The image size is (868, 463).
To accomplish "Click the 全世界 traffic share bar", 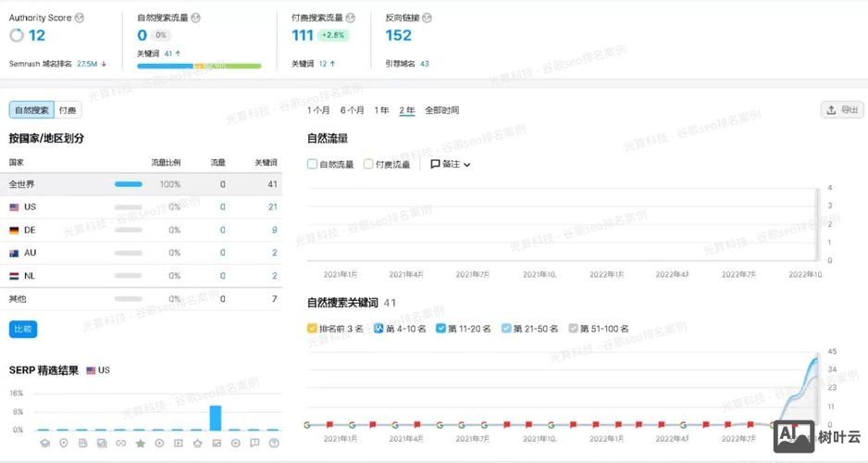I will [x=129, y=184].
